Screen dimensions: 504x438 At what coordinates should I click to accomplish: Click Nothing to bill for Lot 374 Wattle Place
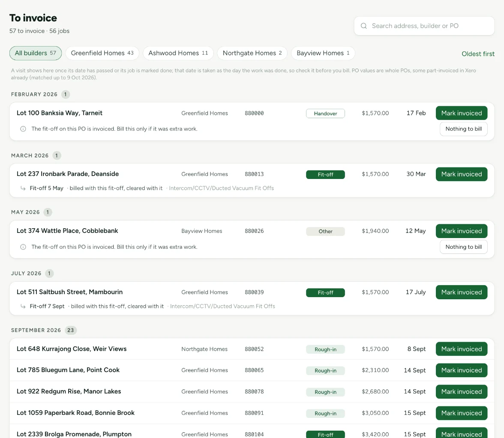[x=464, y=247]
